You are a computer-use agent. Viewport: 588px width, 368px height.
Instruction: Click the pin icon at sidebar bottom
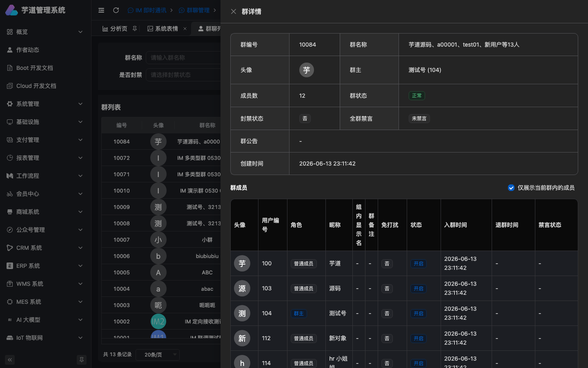(x=82, y=360)
